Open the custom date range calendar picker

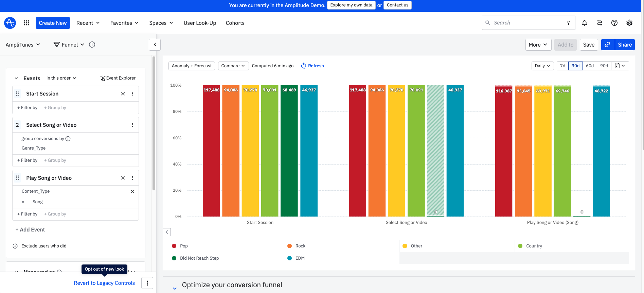[x=620, y=66]
